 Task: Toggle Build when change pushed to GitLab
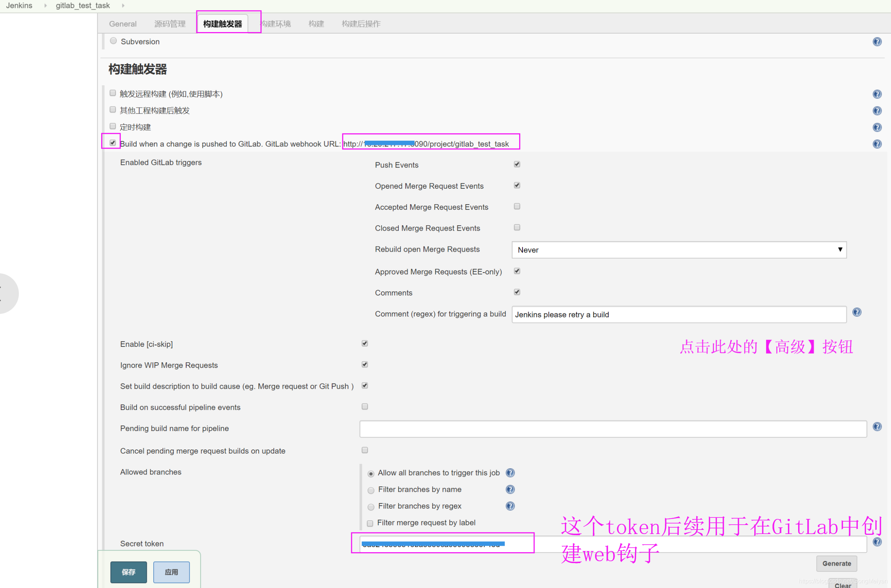(113, 143)
